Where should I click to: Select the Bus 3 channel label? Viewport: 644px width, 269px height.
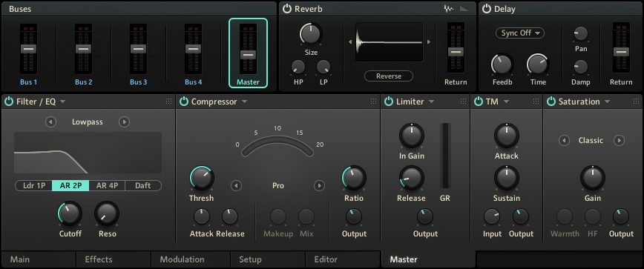139,82
